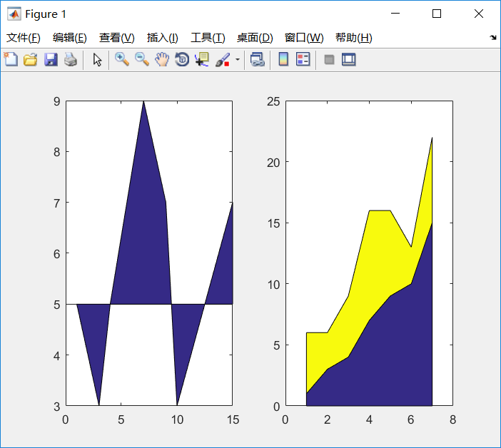Open the brush color dropdown arrow
This screenshot has height=448, width=501.
point(238,59)
